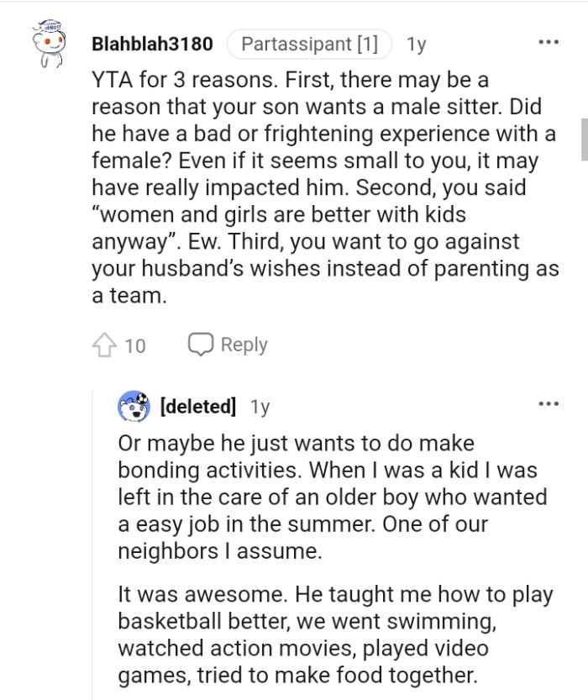Open the overflow options menu on the deleted comment
The height and width of the screenshot is (700, 588).
[549, 403]
